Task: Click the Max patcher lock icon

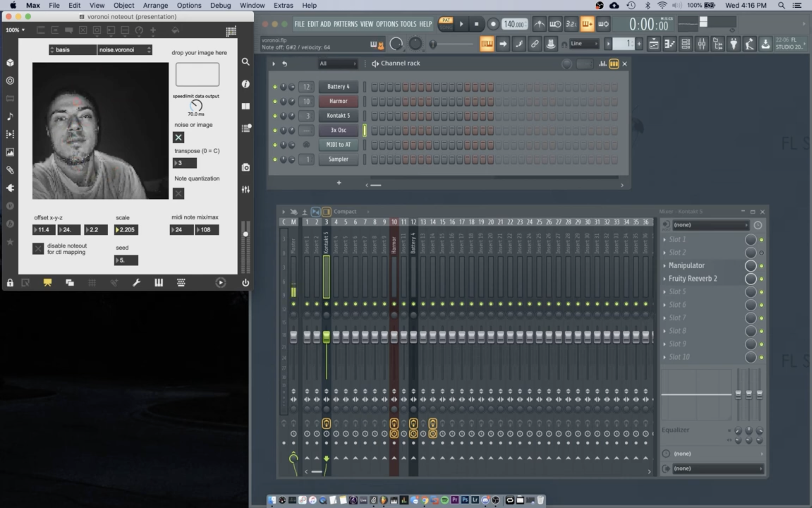Action: point(10,283)
